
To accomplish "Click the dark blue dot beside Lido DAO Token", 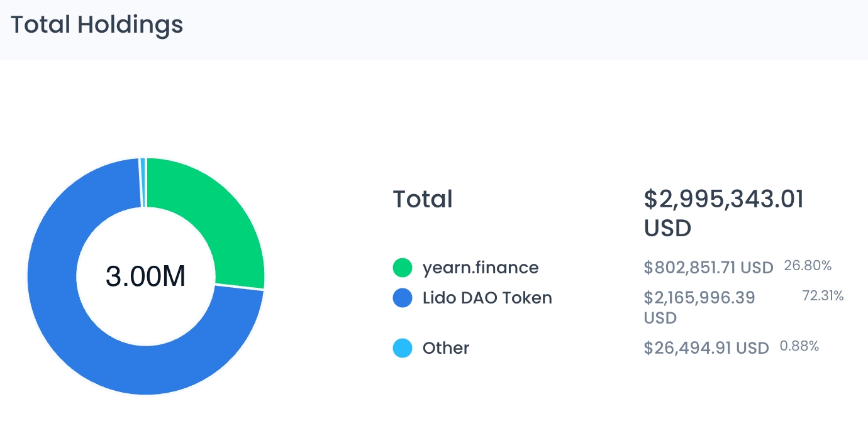I will 403,298.
